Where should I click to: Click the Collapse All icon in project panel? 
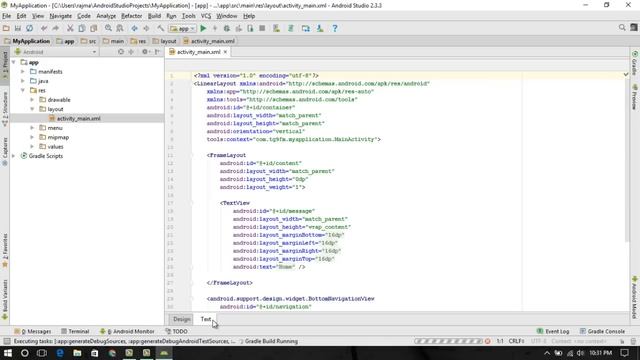(x=131, y=52)
